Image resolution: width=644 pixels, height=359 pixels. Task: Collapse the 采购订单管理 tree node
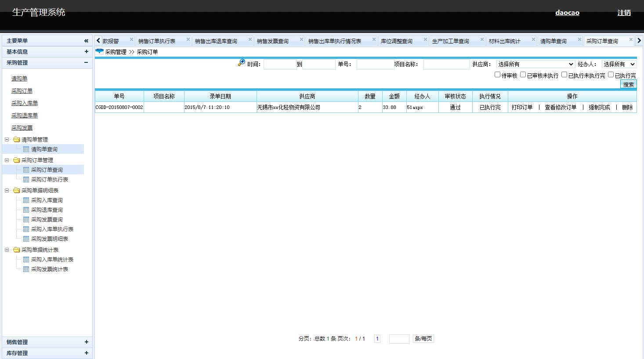point(7,160)
